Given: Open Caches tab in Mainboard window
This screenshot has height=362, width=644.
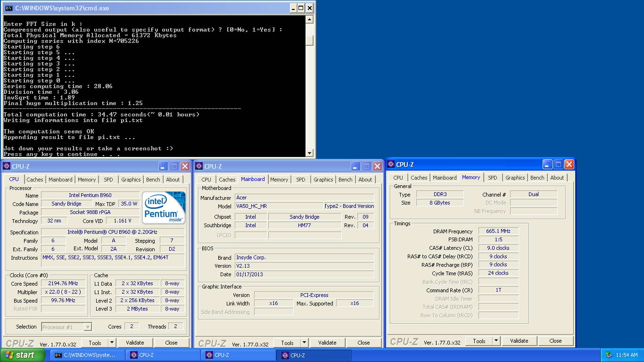Looking at the screenshot, I should (227, 180).
